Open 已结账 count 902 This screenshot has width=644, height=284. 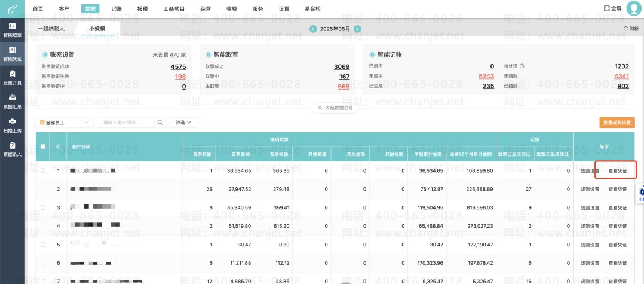(623, 86)
